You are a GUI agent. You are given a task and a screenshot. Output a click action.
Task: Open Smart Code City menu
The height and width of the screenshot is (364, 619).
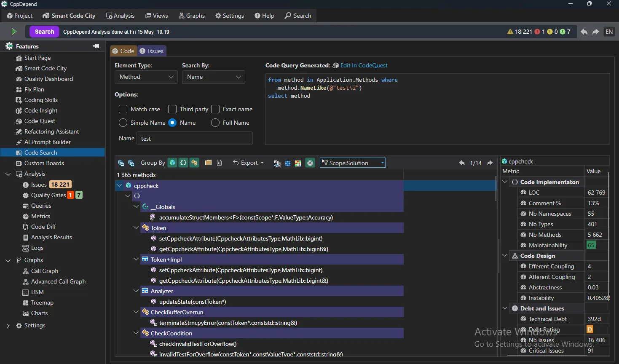(x=69, y=16)
